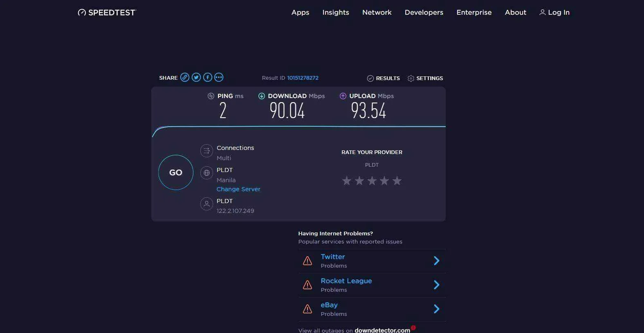Image resolution: width=644 pixels, height=333 pixels.
Task: Open the Network menu
Action: pos(377,12)
